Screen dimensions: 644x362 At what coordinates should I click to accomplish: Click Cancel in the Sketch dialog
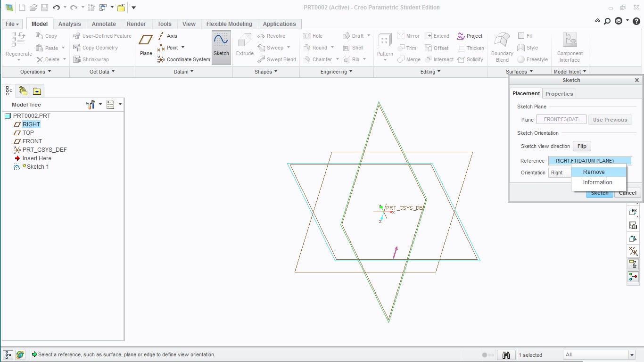point(627,193)
